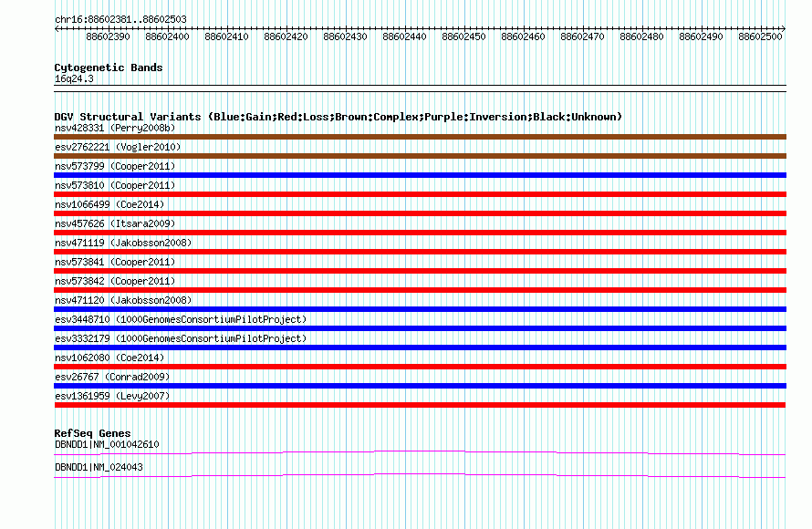Click the esv1361959 (Levy2007) label

tap(112, 396)
